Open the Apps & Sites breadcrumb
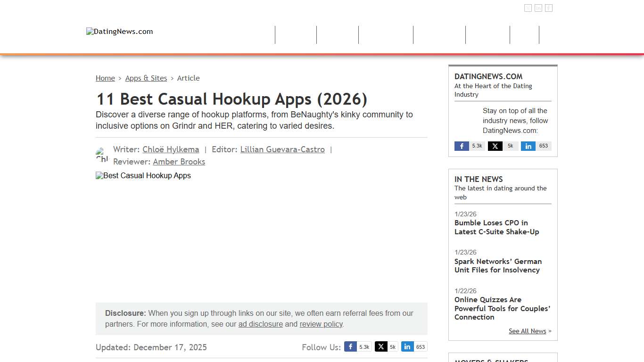Screen dimensions: 644x362 pyautogui.click(x=146, y=78)
